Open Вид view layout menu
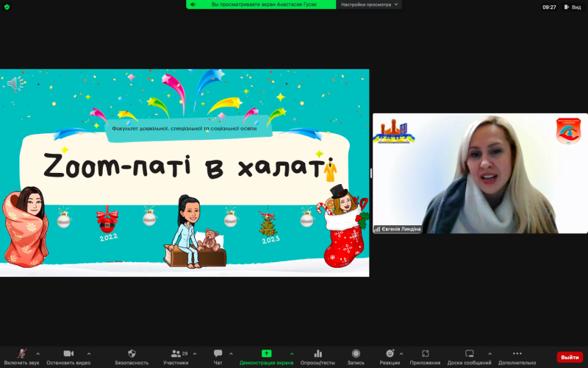The image size is (588, 368). click(573, 7)
